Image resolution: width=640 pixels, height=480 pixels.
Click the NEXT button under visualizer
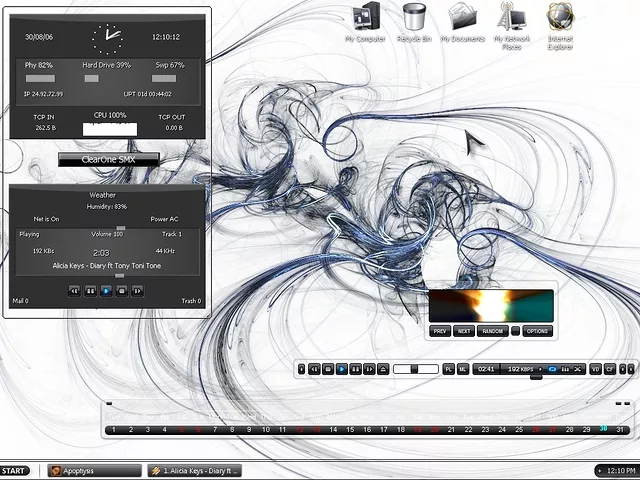(464, 331)
